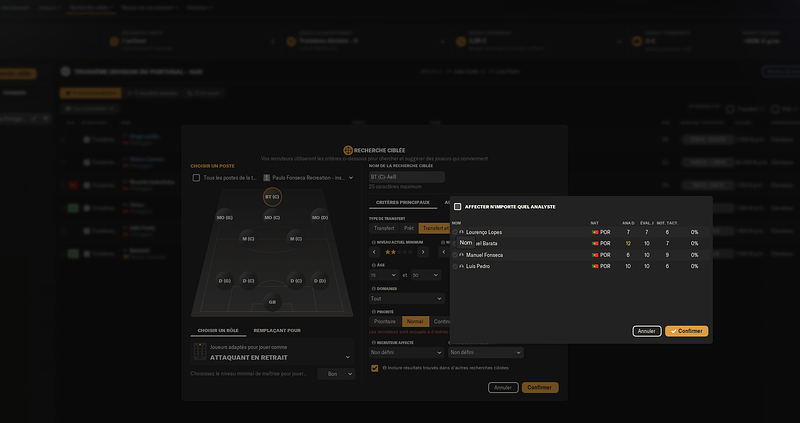Click the Portugal flag in Luis Pedro row

(x=595, y=266)
